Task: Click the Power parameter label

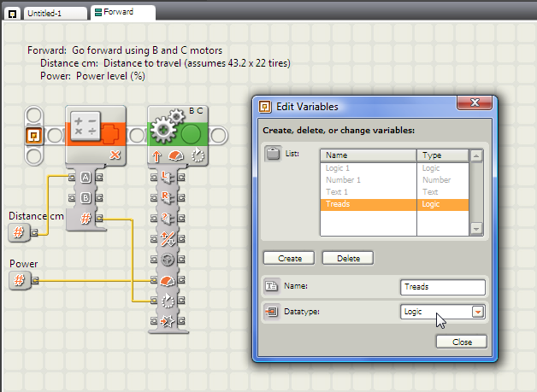Action: click(x=24, y=264)
